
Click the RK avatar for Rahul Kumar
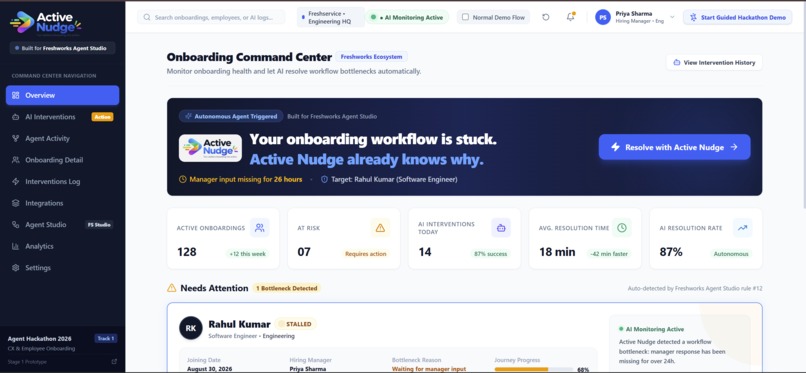191,328
